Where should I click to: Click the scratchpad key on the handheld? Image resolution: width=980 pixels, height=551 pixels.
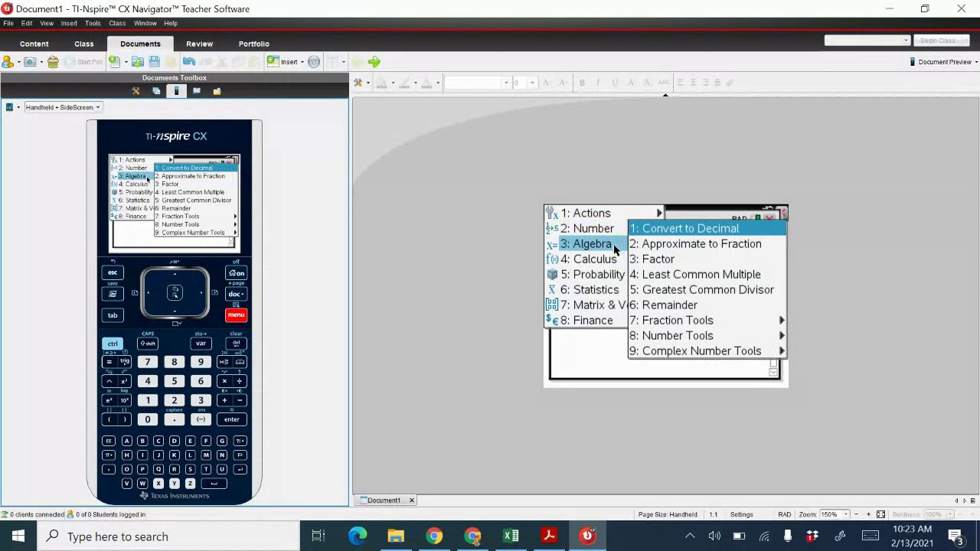[113, 294]
